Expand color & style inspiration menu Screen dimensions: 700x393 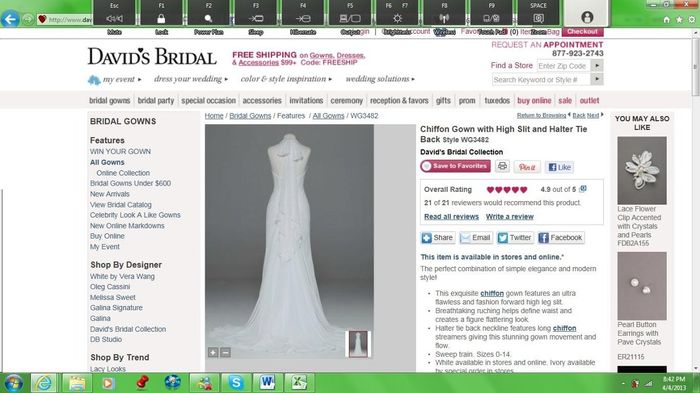286,79
